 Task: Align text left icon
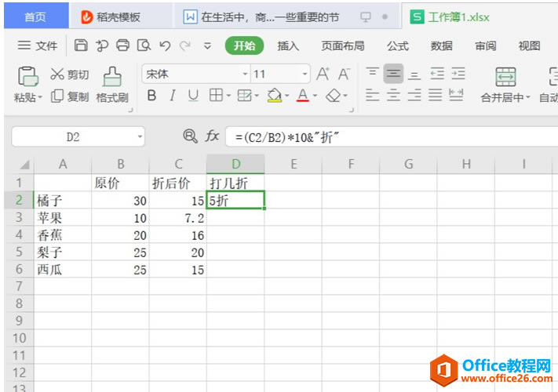click(372, 95)
